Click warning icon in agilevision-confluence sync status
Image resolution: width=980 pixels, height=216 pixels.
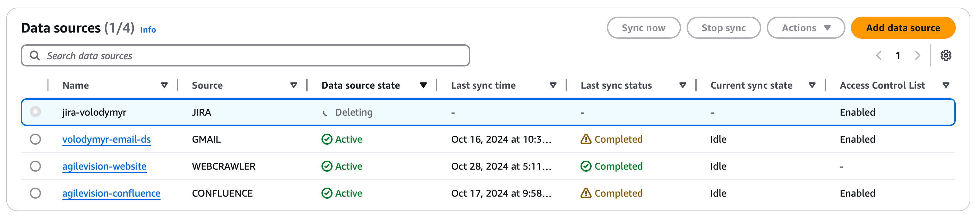coord(586,193)
